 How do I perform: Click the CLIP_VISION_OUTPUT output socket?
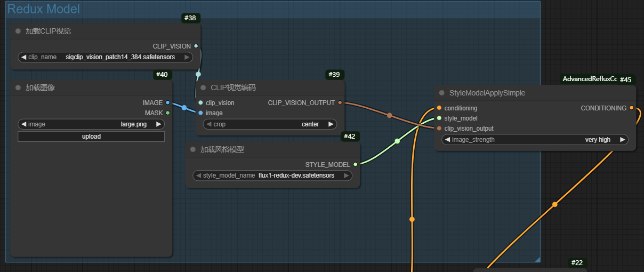[x=340, y=103]
